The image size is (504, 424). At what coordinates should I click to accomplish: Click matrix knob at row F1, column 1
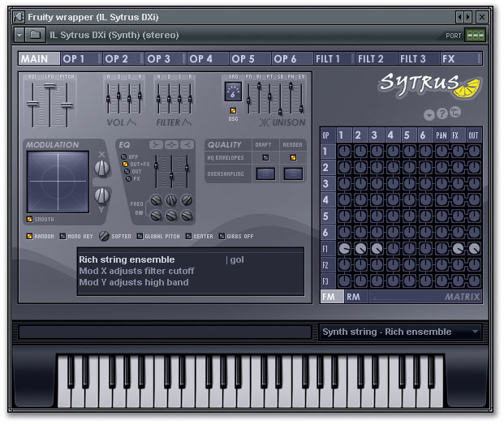[x=345, y=248]
